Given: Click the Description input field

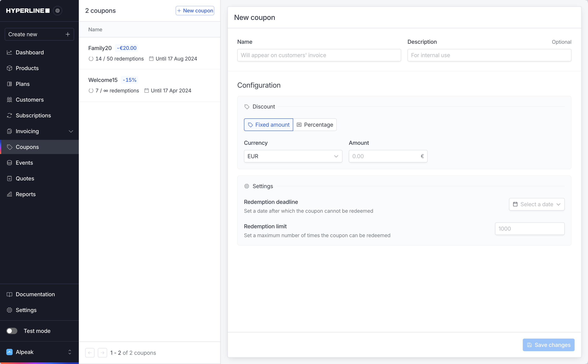Looking at the screenshot, I should 489,55.
